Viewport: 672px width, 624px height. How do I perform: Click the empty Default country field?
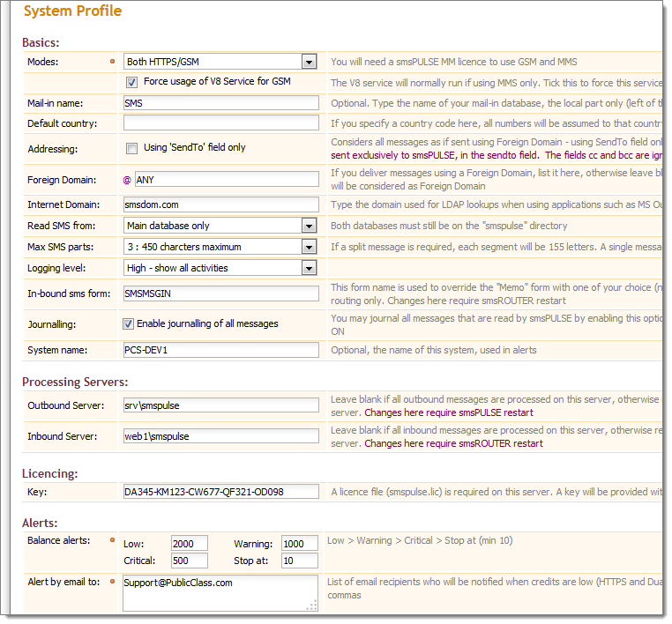pyautogui.click(x=221, y=123)
